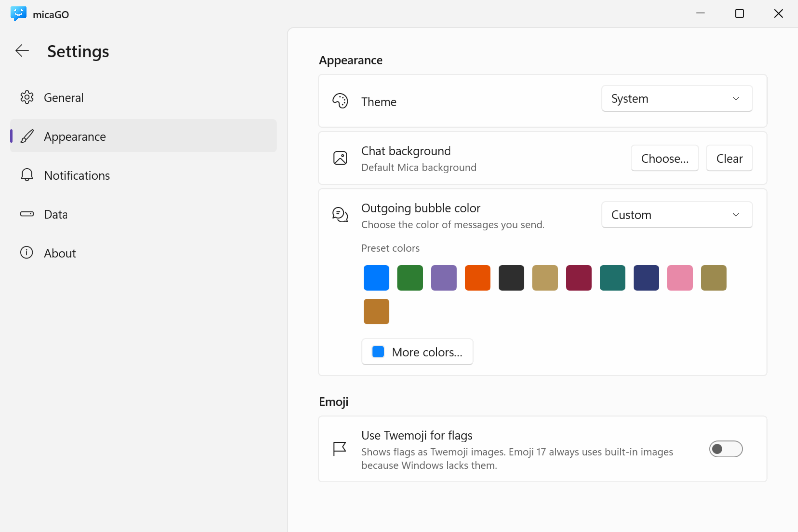Pick the pink preset color

pos(680,278)
